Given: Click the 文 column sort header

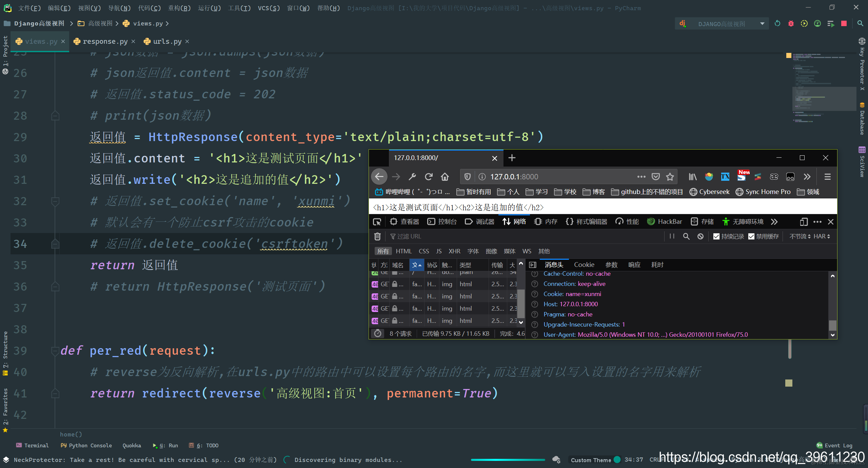Looking at the screenshot, I should [x=417, y=265].
